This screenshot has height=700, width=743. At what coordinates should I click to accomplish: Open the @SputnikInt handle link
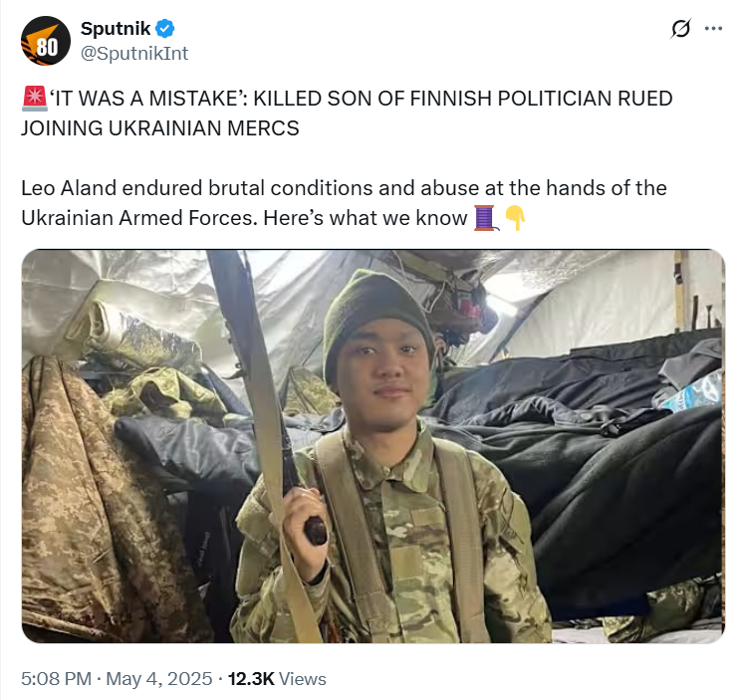click(x=134, y=53)
